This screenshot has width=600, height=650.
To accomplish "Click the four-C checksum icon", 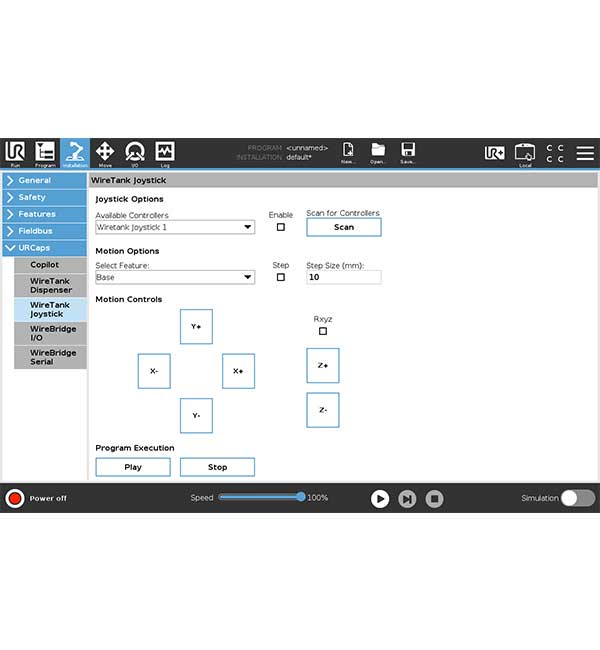I will click(x=555, y=153).
